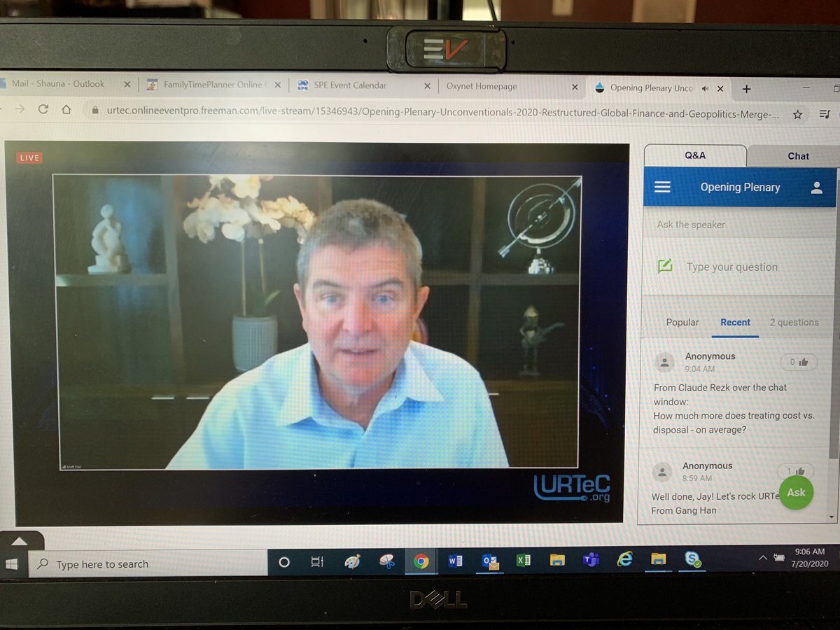The width and height of the screenshot is (840, 630).
Task: Open Snipping Tool from the taskbar
Action: point(386,561)
